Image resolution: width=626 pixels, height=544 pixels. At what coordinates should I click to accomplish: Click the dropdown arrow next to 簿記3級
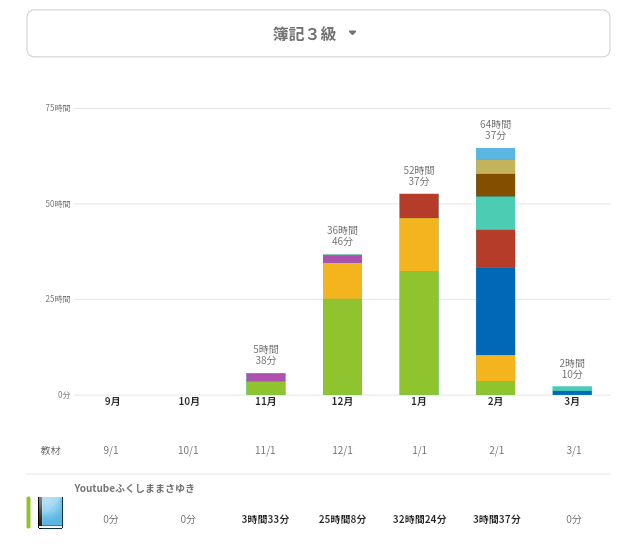(352, 34)
